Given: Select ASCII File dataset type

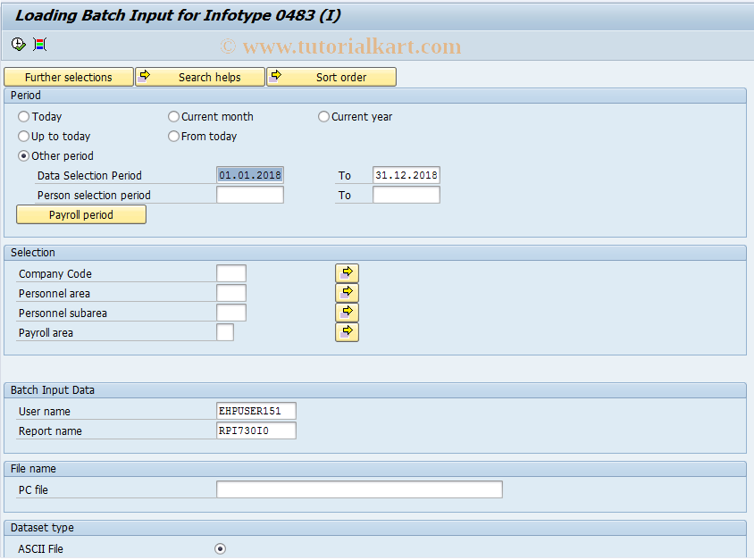Looking at the screenshot, I should pos(221,549).
